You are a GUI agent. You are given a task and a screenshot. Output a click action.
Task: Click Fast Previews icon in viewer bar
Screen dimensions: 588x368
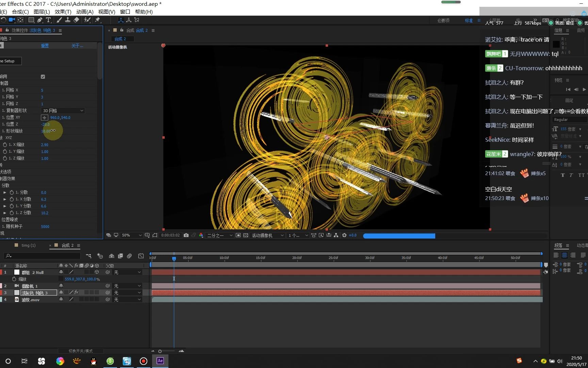(x=321, y=235)
